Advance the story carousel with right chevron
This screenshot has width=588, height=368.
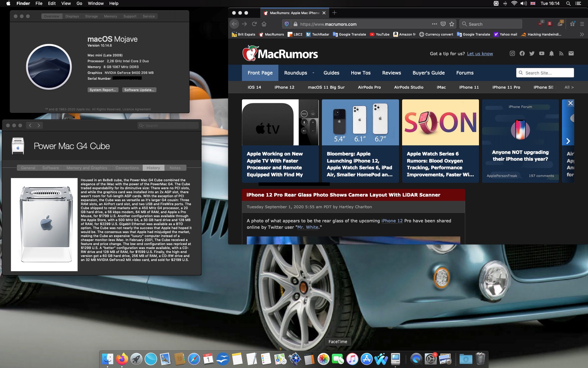click(x=568, y=141)
